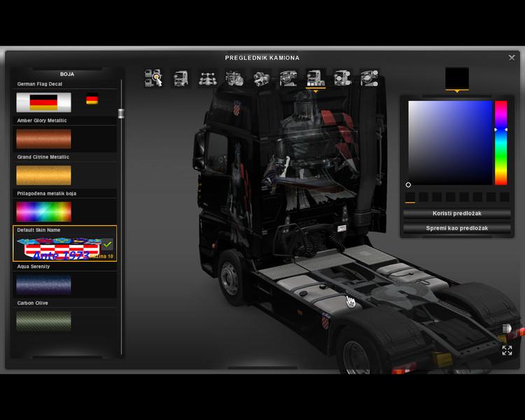The height and width of the screenshot is (420, 525).
Task: Toggle fullscreen truck view icon
Action: [x=507, y=351]
